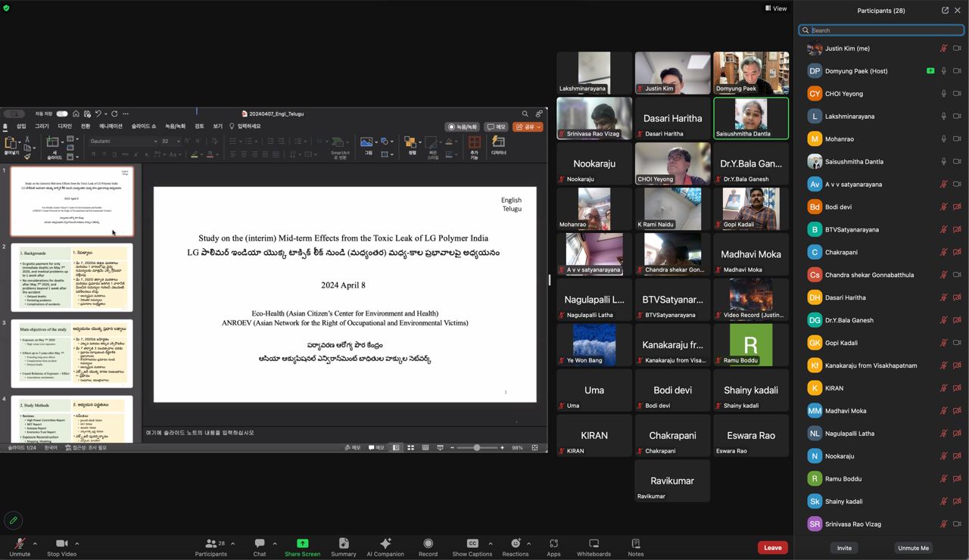Open Zoom View options
This screenshot has width=969, height=560.
(776, 8)
